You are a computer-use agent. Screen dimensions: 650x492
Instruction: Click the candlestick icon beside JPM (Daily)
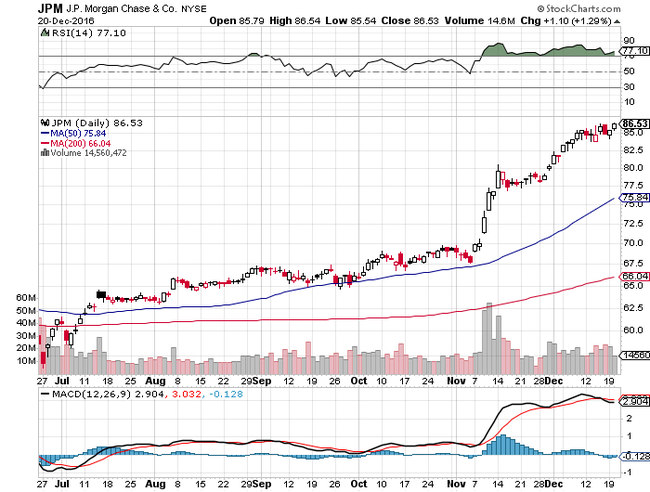(x=45, y=123)
